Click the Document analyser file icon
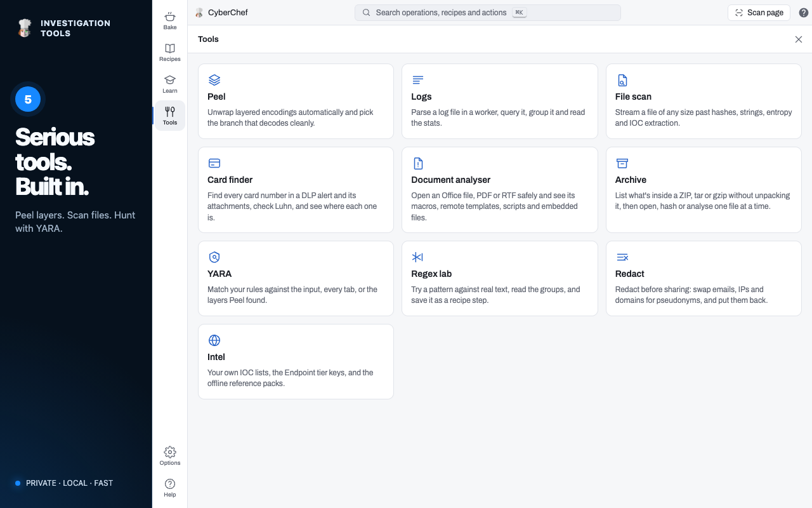812x508 pixels. pyautogui.click(x=418, y=163)
